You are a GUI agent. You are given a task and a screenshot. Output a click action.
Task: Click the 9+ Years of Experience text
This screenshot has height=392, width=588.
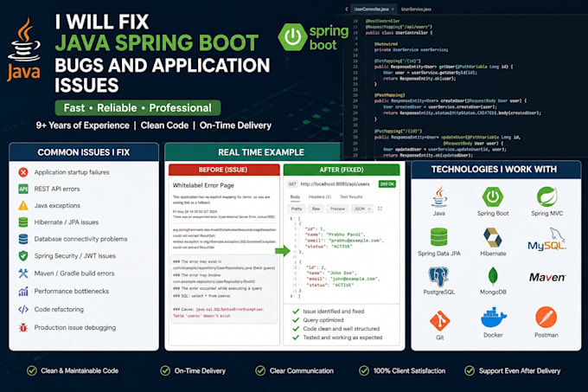pos(82,125)
